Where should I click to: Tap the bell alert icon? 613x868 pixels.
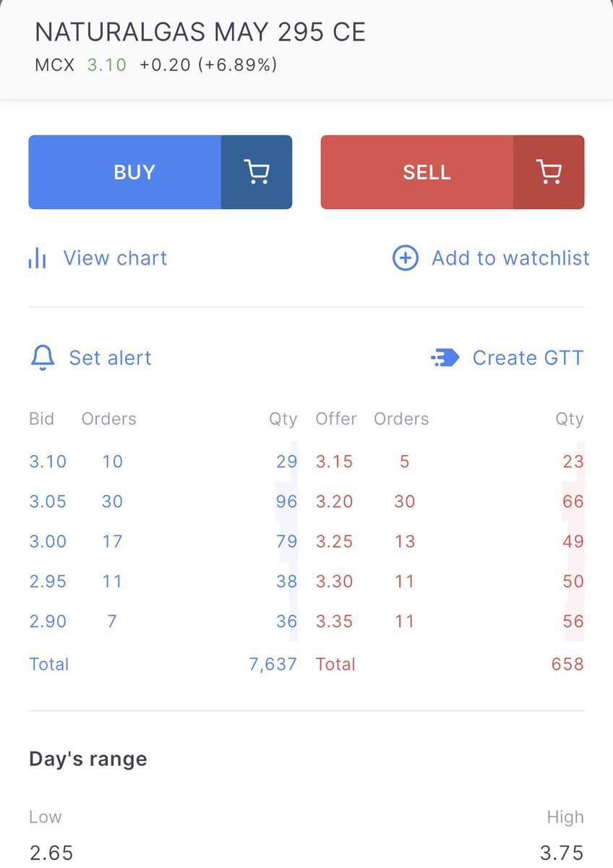coord(43,357)
